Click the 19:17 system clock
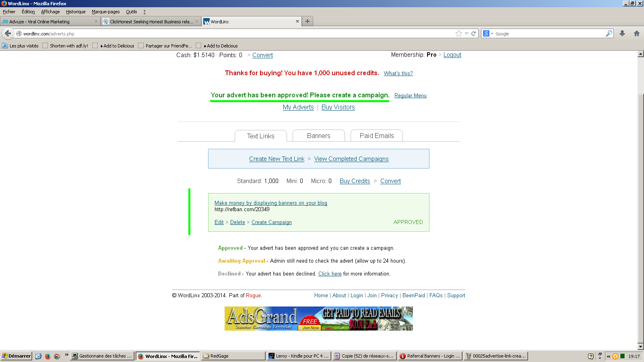The height and width of the screenshot is (362, 644). (634, 356)
